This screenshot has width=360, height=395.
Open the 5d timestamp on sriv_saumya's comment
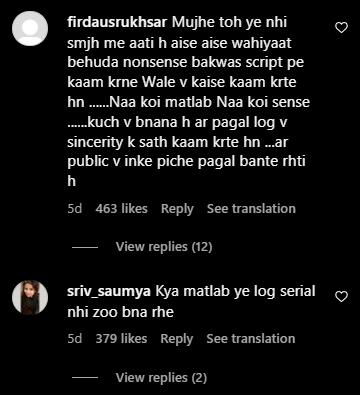pos(75,339)
